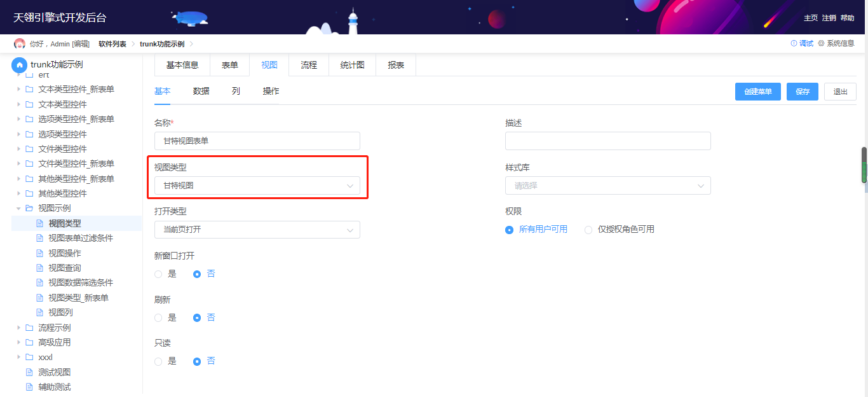The width and height of the screenshot is (868, 397).
Task: Click the 描述 input field
Action: 607,141
